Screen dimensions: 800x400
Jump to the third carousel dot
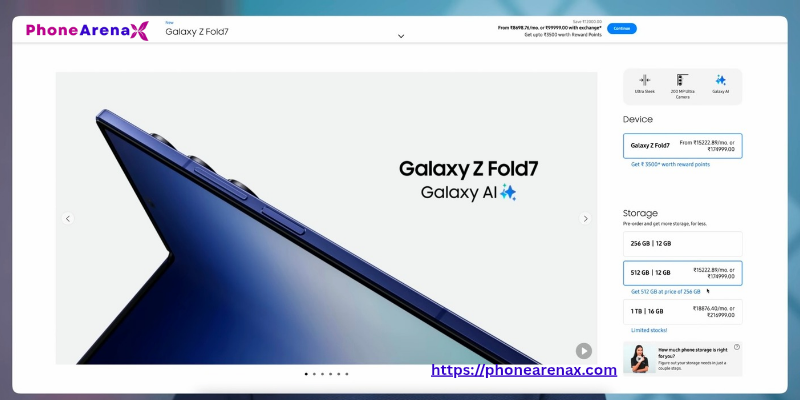point(322,374)
